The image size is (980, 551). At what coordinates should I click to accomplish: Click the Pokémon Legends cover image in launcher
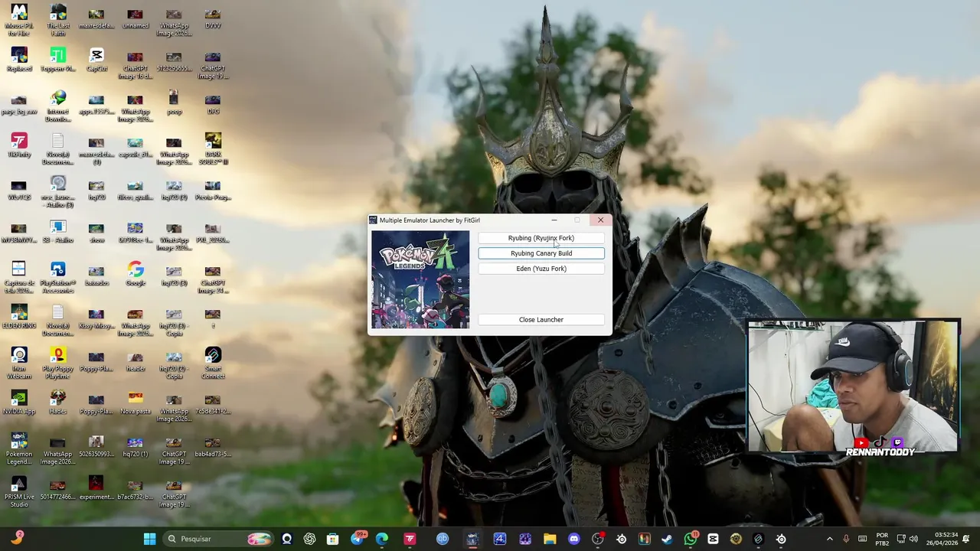(420, 279)
